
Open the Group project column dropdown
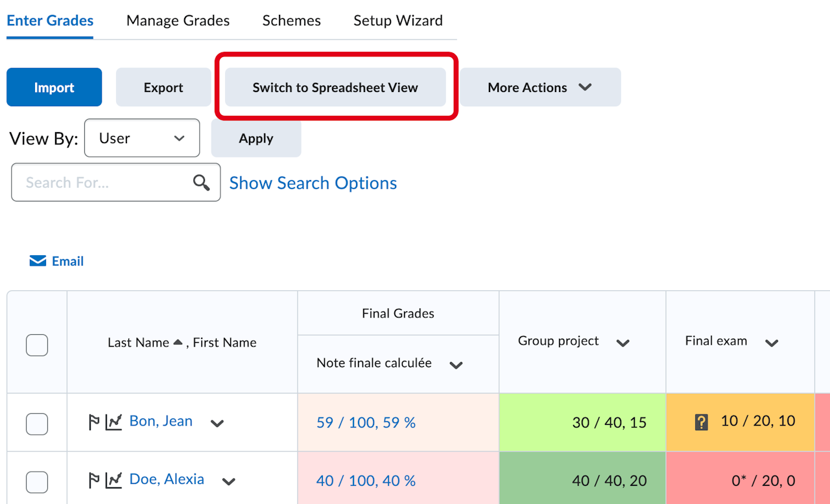[x=623, y=343]
